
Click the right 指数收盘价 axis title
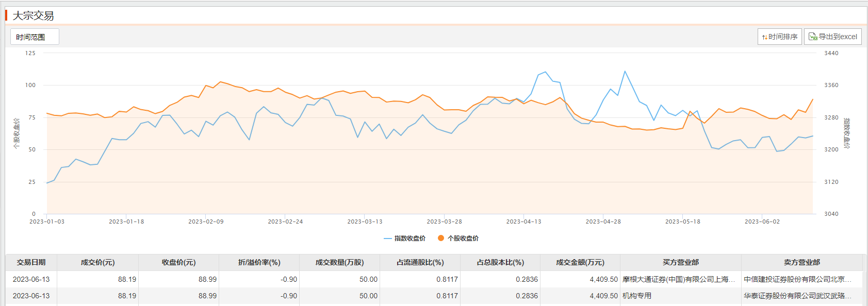coord(846,133)
